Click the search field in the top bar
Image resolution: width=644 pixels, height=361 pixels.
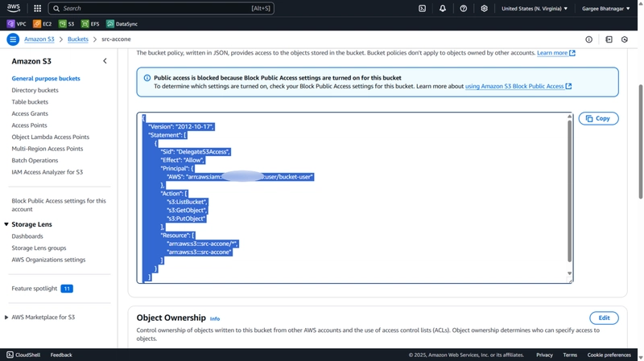[161, 8]
